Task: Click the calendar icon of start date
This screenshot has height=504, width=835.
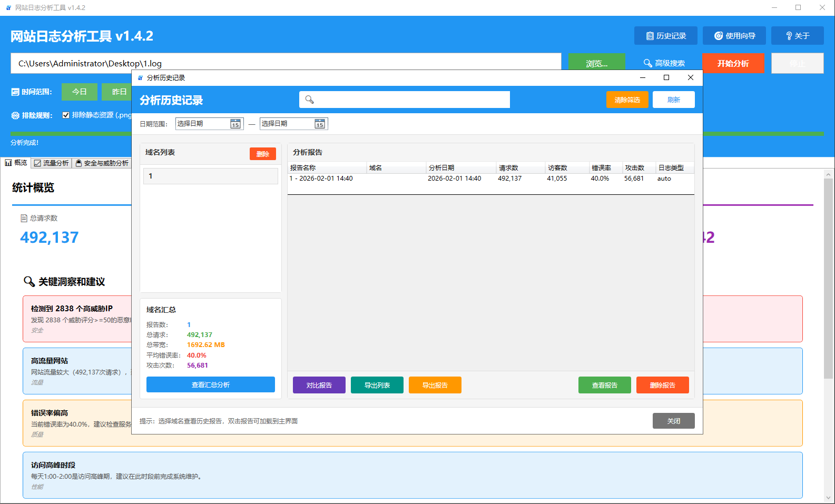Action: pyautogui.click(x=235, y=124)
